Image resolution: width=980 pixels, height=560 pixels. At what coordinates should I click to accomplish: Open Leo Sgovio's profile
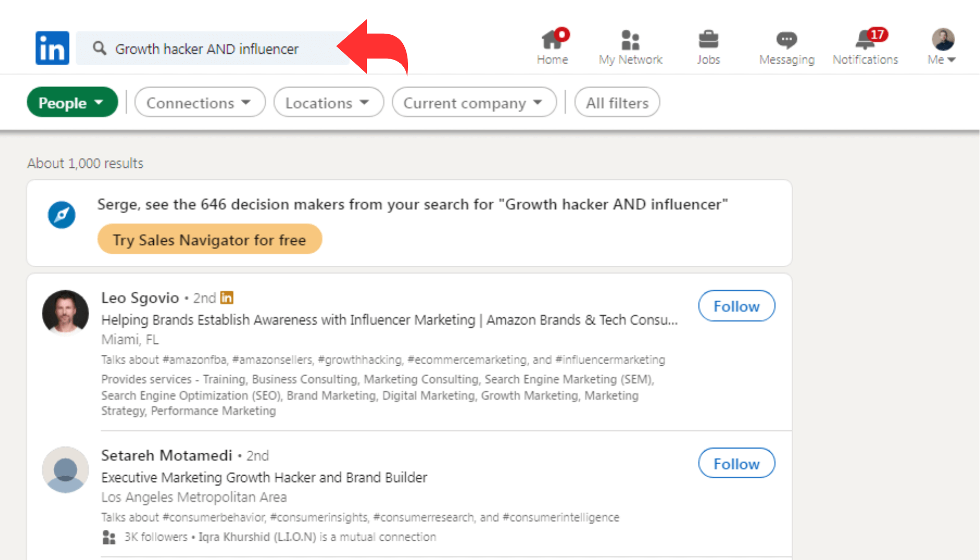pyautogui.click(x=140, y=297)
